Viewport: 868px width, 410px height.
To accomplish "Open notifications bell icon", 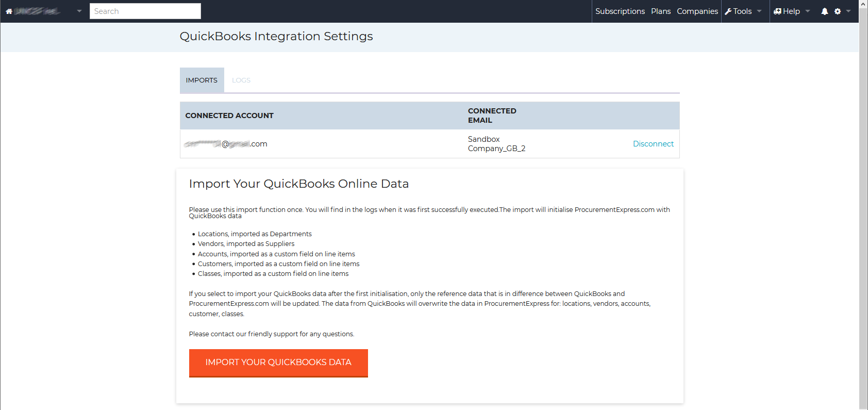I will click(x=825, y=11).
